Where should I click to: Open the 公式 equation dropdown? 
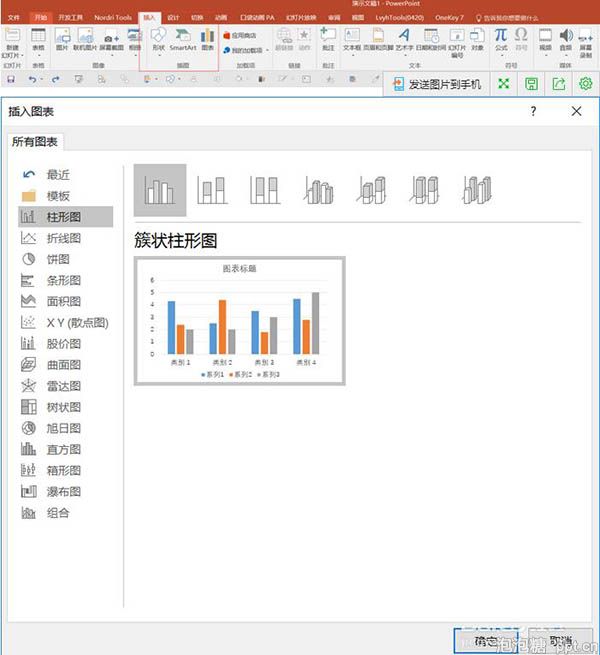click(x=501, y=41)
